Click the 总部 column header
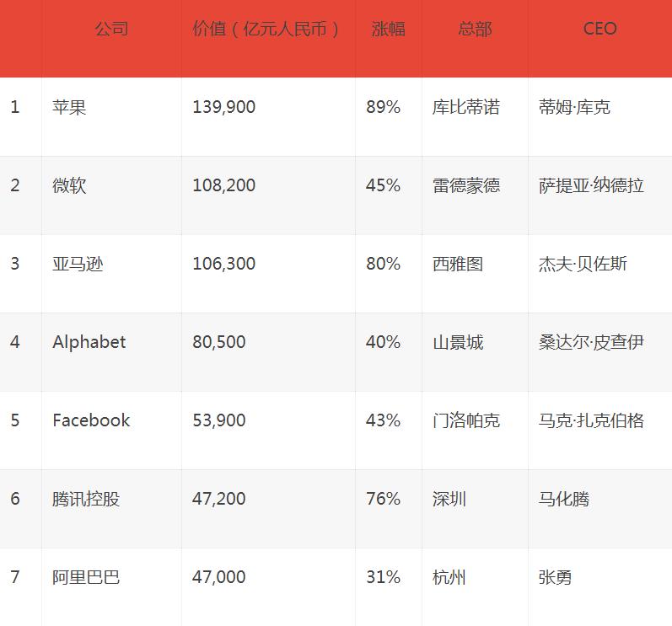672x626 pixels. pyautogui.click(x=475, y=29)
